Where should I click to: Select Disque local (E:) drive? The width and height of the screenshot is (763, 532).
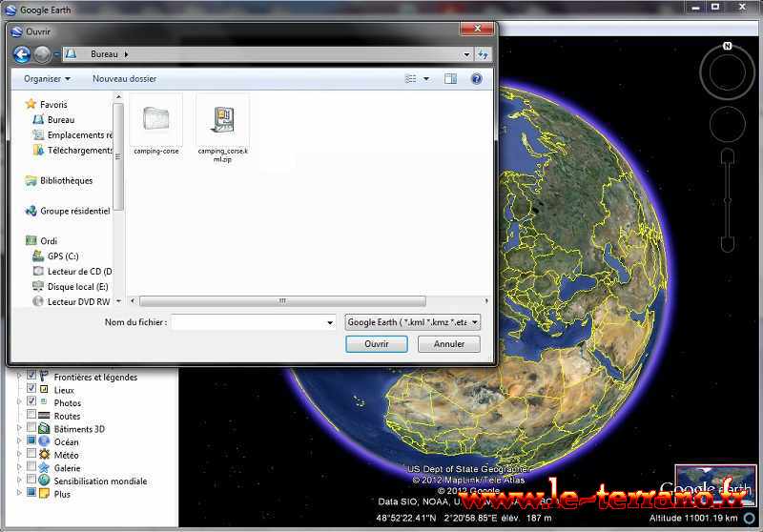click(x=71, y=286)
